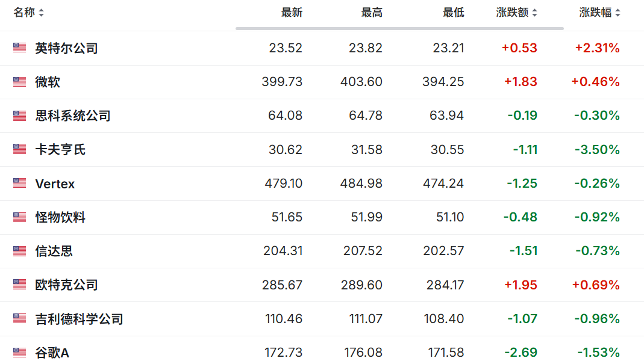Select the 最高 column header
Screen dimensions: 644x364
(372, 13)
